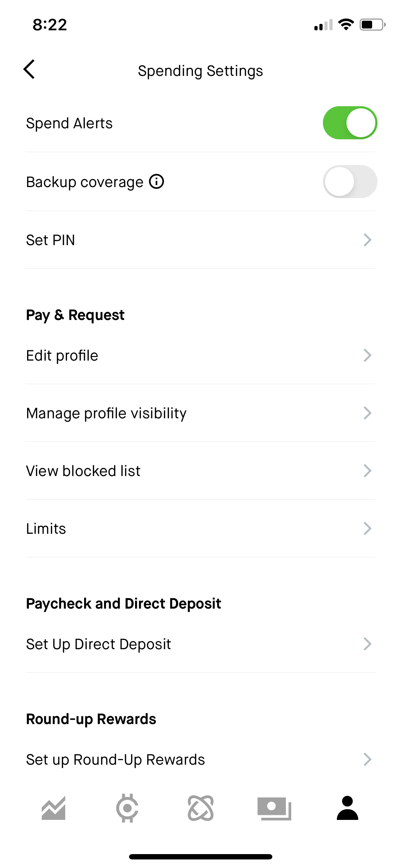401x868 pixels.
Task: Tap the Wi-Fi status icon
Action: click(x=346, y=25)
